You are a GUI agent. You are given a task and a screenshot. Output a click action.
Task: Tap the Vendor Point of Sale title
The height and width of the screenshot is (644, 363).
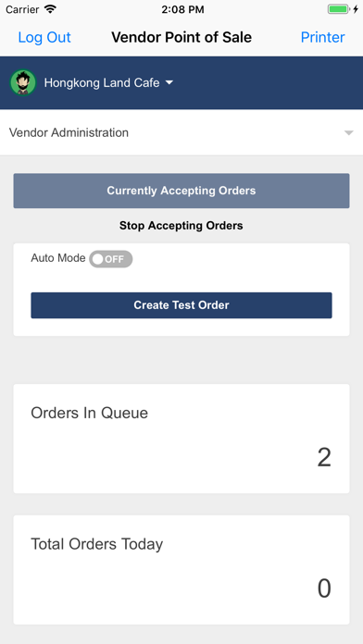(x=181, y=37)
